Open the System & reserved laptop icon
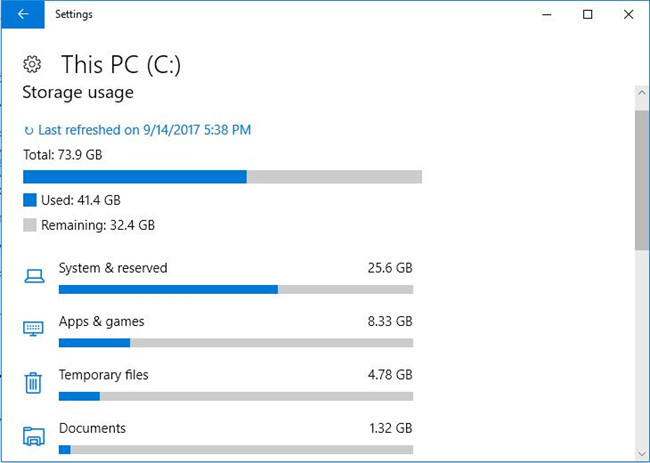 click(x=34, y=276)
